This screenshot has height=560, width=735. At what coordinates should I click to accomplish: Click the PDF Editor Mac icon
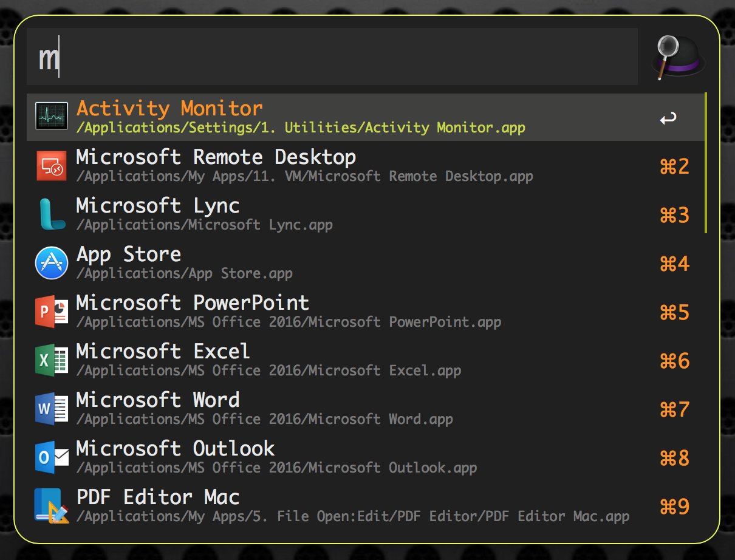pos(52,506)
